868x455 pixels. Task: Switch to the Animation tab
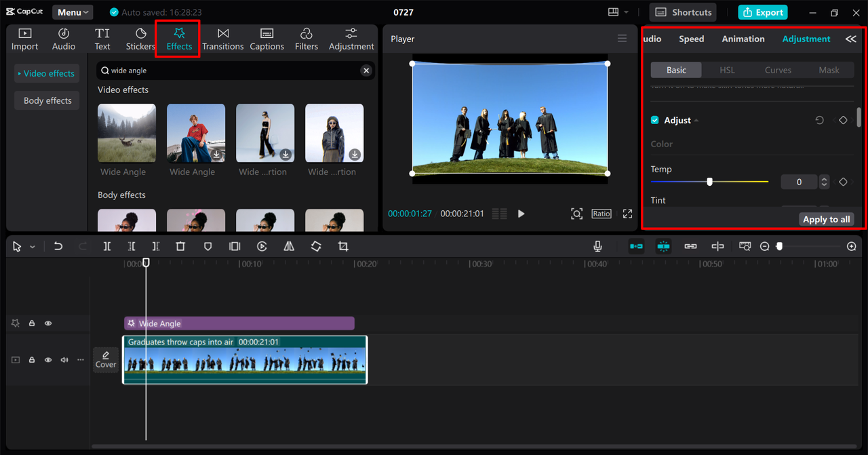pos(743,39)
